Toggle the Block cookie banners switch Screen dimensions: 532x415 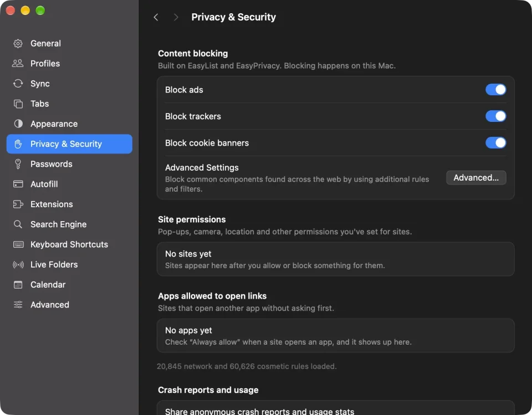pos(495,143)
